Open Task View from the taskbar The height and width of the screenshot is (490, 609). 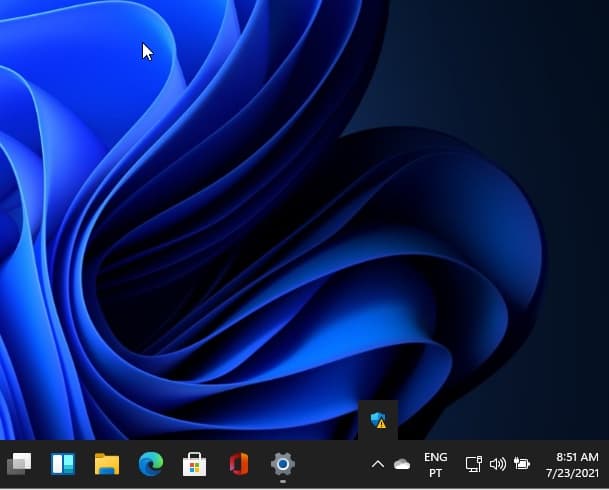click(x=19, y=464)
